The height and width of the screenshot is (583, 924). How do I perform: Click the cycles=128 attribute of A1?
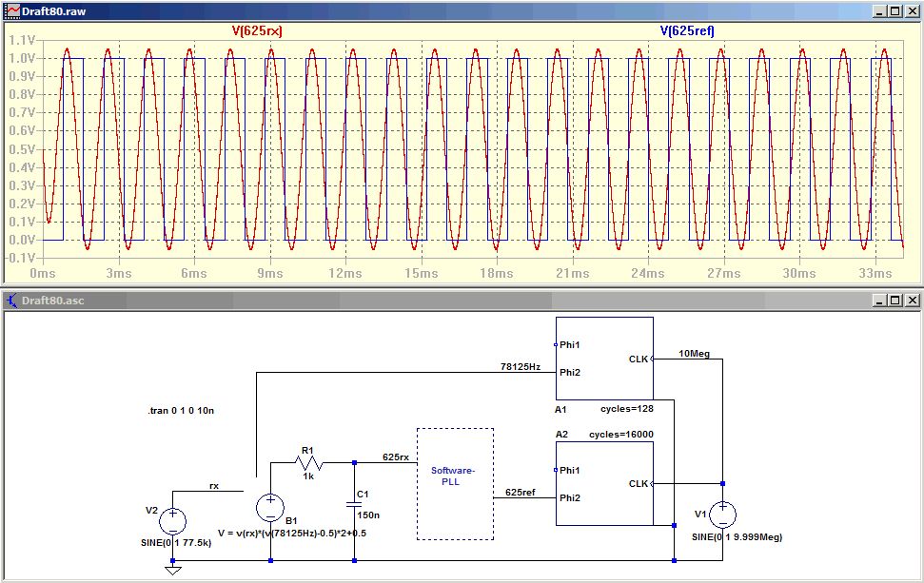click(x=627, y=409)
